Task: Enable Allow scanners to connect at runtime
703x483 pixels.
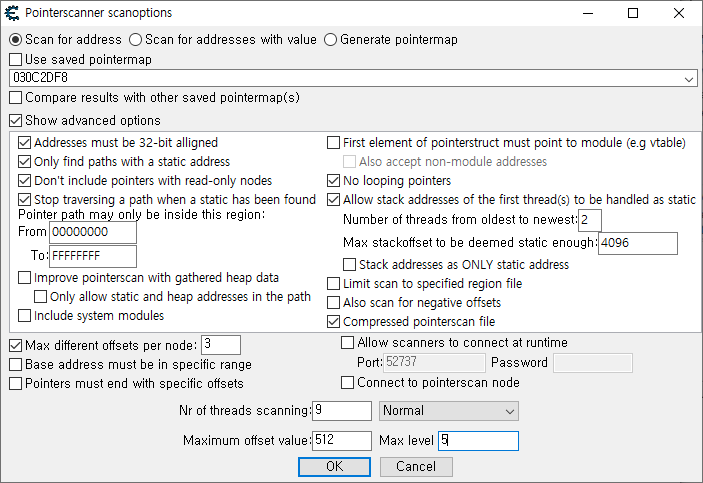Action: [x=347, y=343]
